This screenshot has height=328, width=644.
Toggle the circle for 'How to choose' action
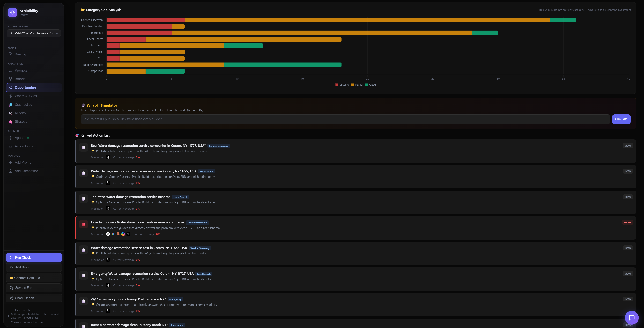(x=84, y=224)
